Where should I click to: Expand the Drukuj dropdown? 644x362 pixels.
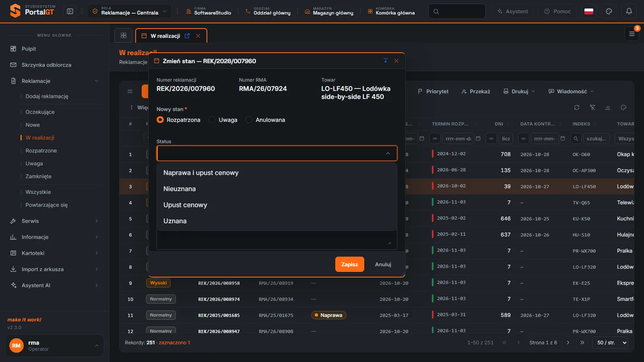[x=519, y=91]
